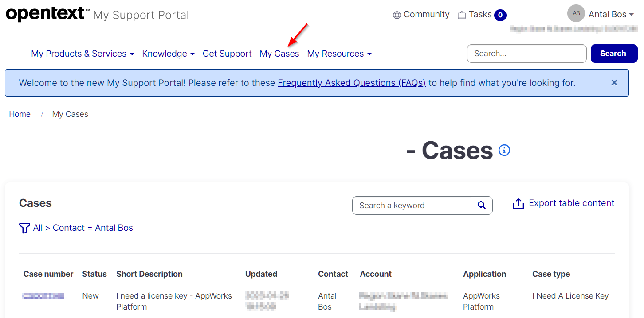644x318 pixels.
Task: Click the AB user avatar
Action: click(576, 13)
